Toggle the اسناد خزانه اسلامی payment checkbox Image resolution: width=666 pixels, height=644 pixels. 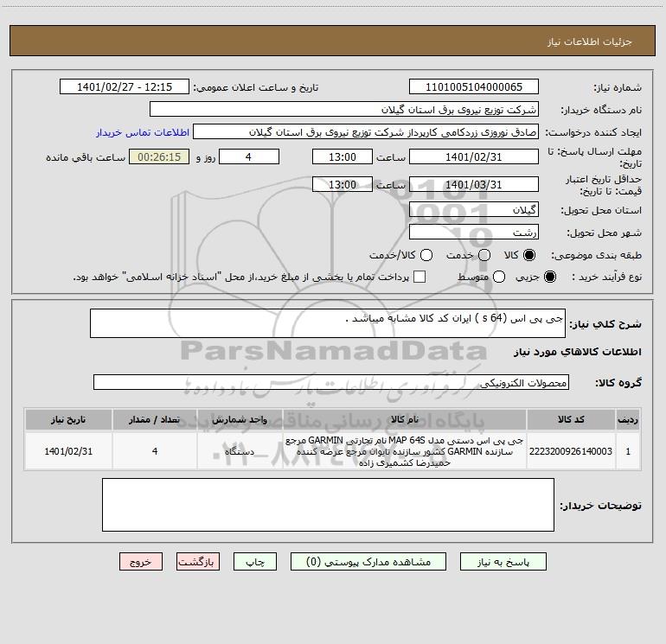click(x=419, y=277)
